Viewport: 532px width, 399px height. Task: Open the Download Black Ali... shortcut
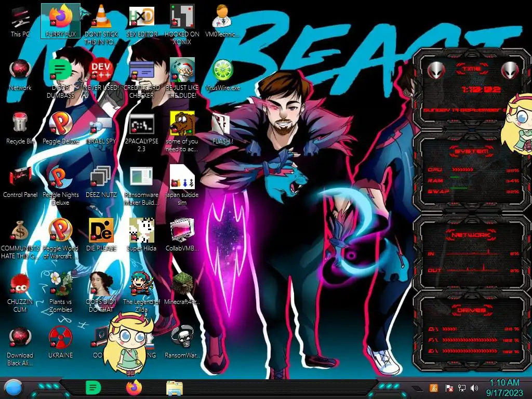20,346
